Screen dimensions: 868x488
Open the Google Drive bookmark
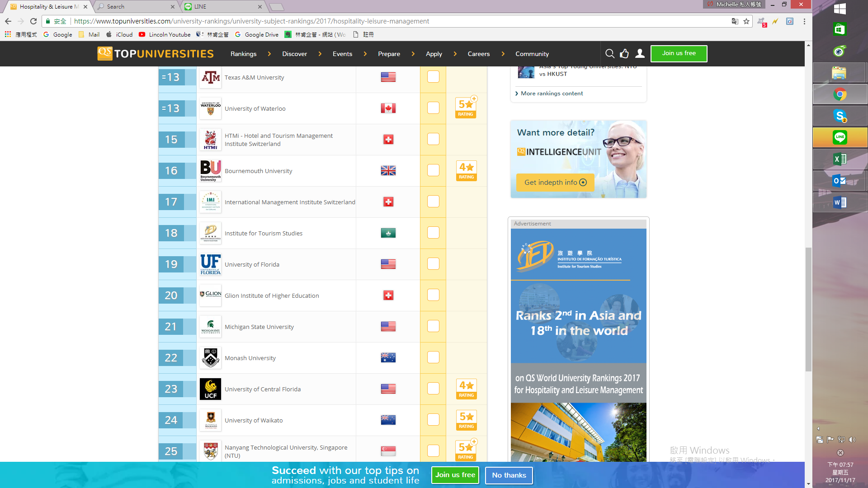(256, 34)
